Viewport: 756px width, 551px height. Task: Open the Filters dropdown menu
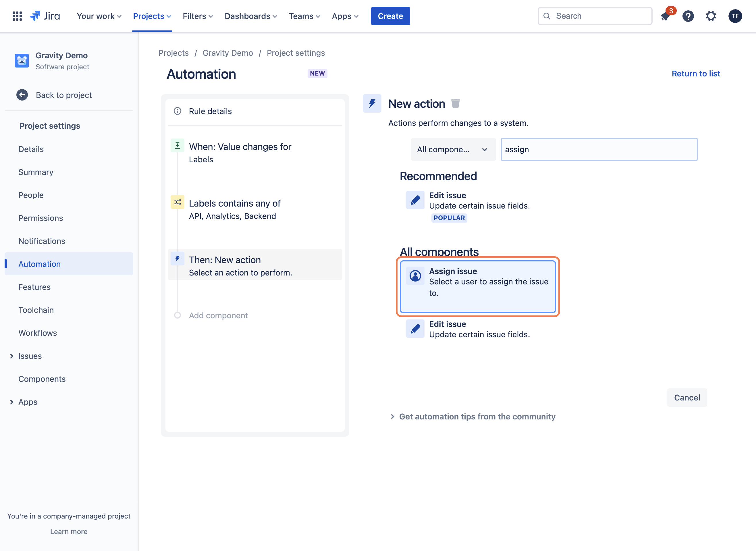tap(198, 16)
